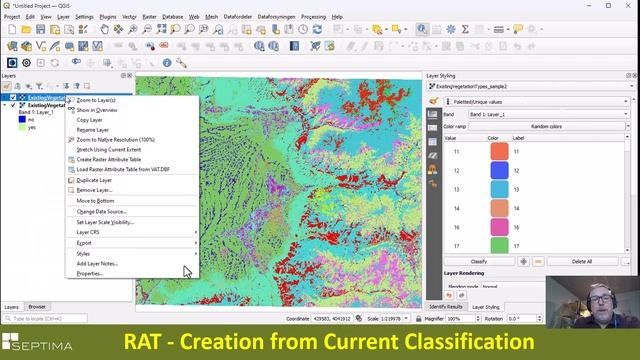This screenshot has width=640, height=360.
Task: Click the blue info circle plugin icon
Action: click(167, 63)
